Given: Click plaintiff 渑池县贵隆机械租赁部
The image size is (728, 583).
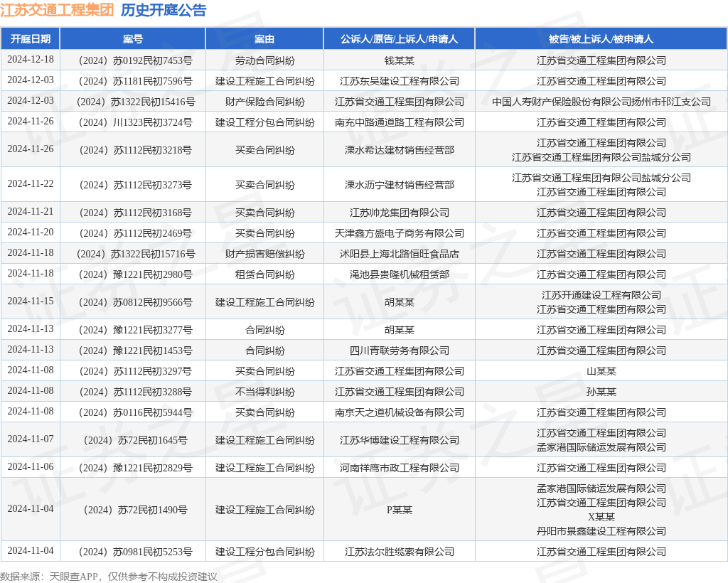Looking at the screenshot, I should point(400,274).
